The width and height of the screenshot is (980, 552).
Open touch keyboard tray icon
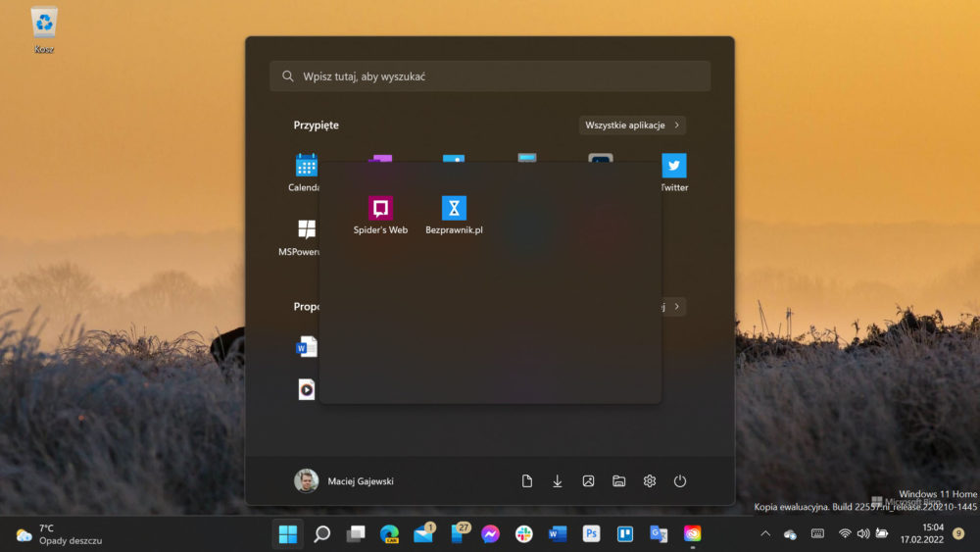click(x=817, y=534)
